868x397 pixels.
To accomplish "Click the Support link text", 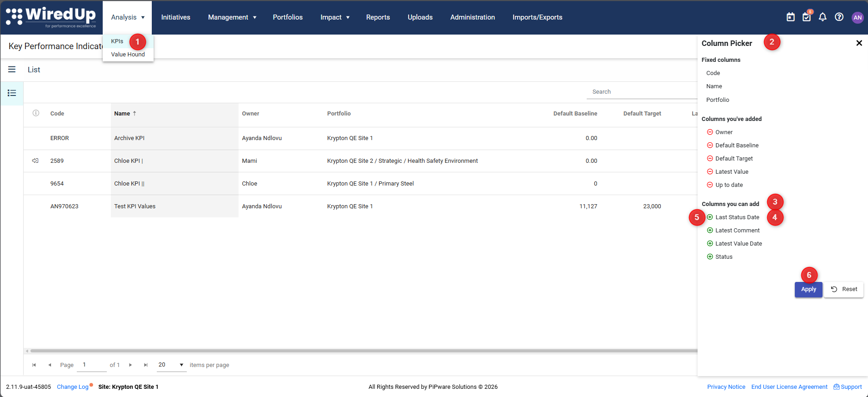I will click(x=851, y=387).
